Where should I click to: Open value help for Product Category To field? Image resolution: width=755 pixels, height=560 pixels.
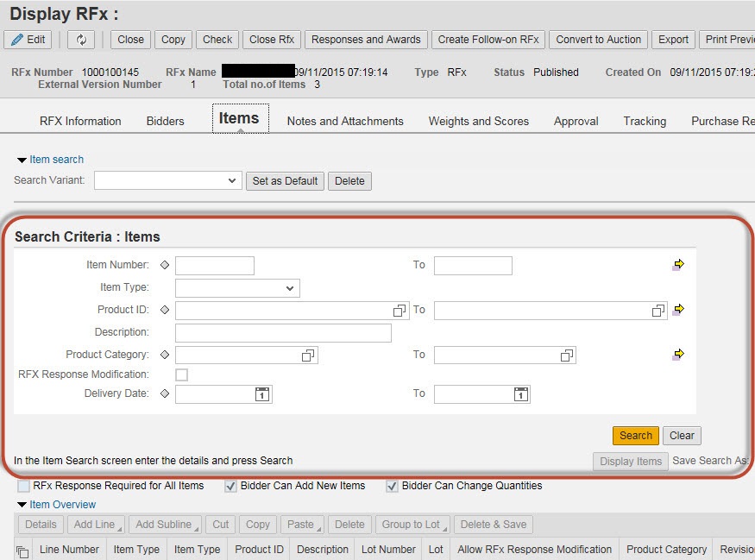tap(567, 356)
